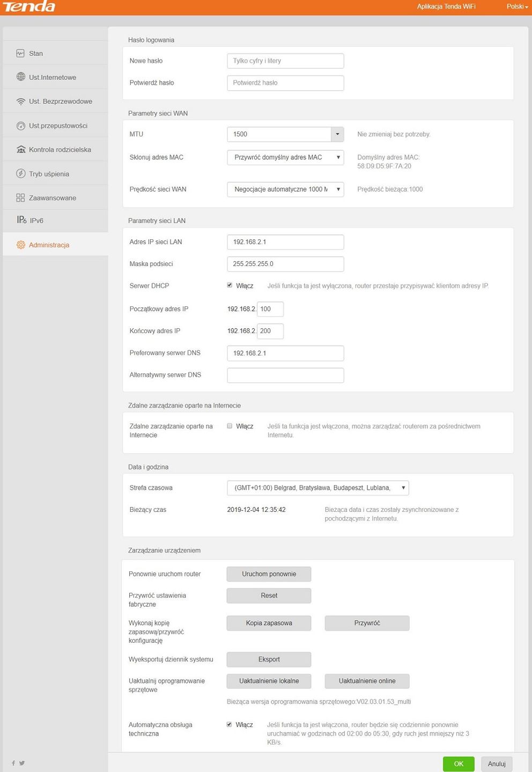This screenshot has width=532, height=772.
Task: Click the Nie zmieniaj bez potrzeby hint
Action: (394, 134)
